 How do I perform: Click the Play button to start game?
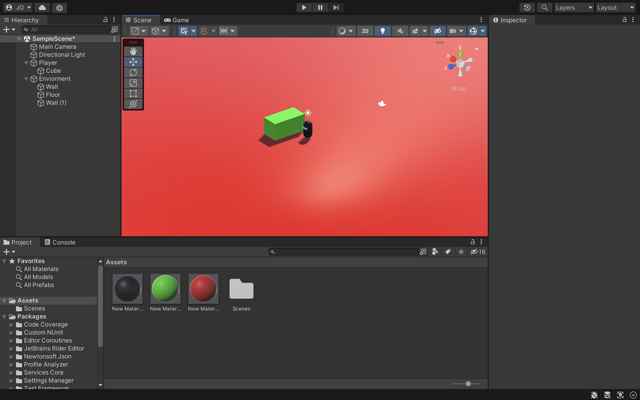[x=304, y=7]
